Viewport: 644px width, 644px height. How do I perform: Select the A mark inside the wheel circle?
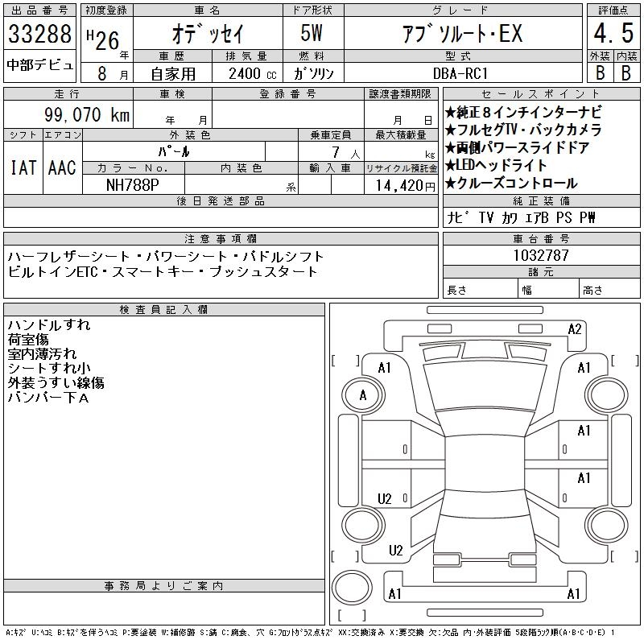(363, 395)
